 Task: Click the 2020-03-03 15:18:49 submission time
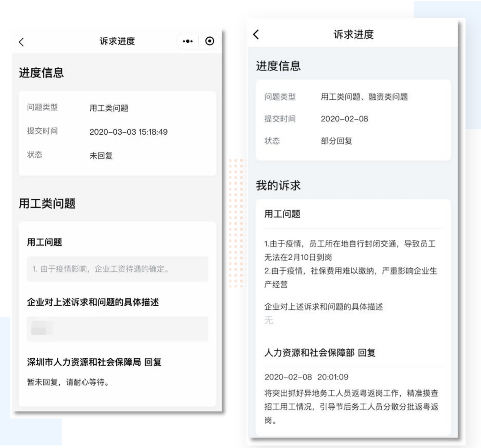coord(128,132)
